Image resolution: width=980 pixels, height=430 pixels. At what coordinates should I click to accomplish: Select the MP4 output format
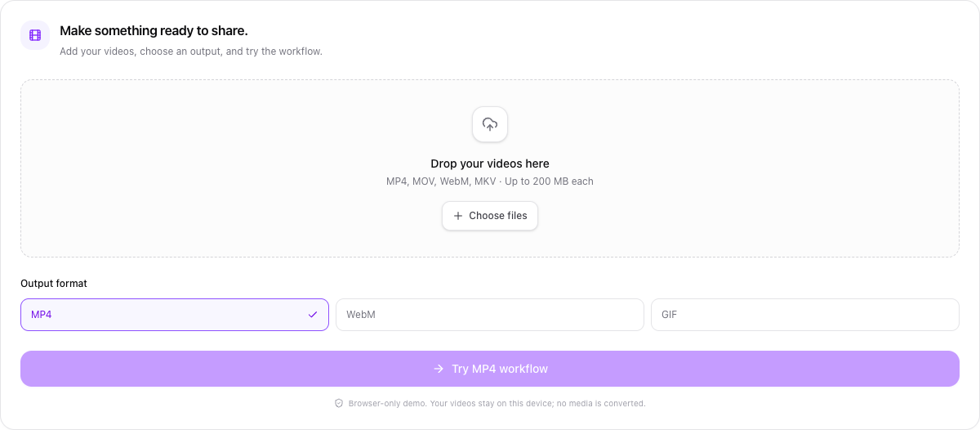tap(175, 315)
